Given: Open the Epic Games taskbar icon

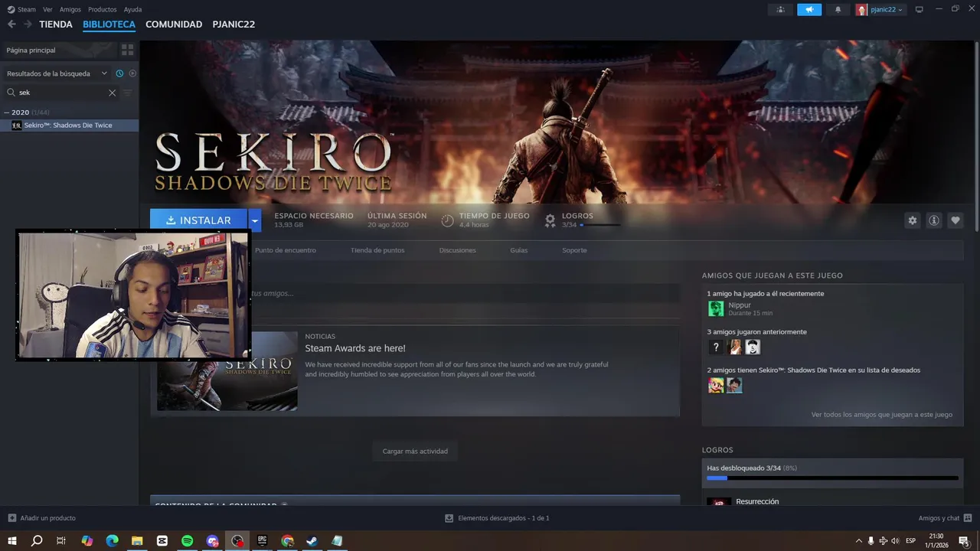Looking at the screenshot, I should click(263, 540).
